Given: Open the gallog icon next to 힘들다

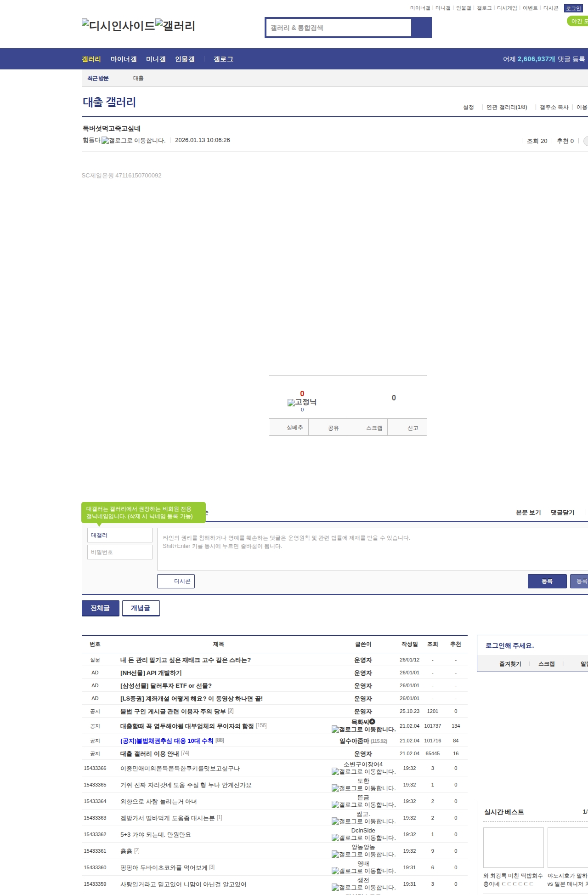Looking at the screenshot, I should (x=133, y=141).
